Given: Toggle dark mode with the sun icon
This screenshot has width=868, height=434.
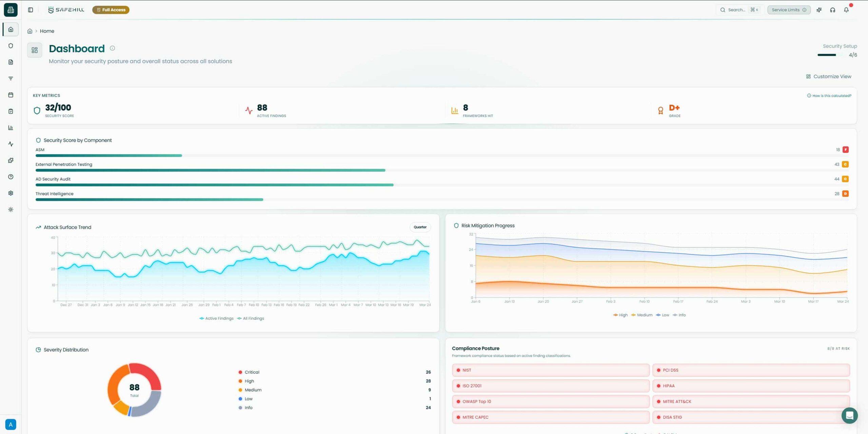Looking at the screenshot, I should pyautogui.click(x=11, y=209).
